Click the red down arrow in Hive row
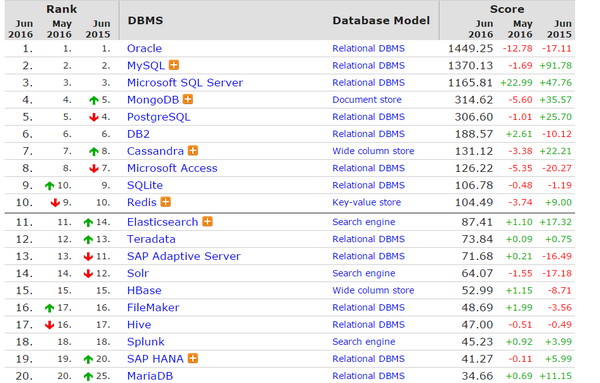This screenshot has width=600, height=383. pos(49,325)
